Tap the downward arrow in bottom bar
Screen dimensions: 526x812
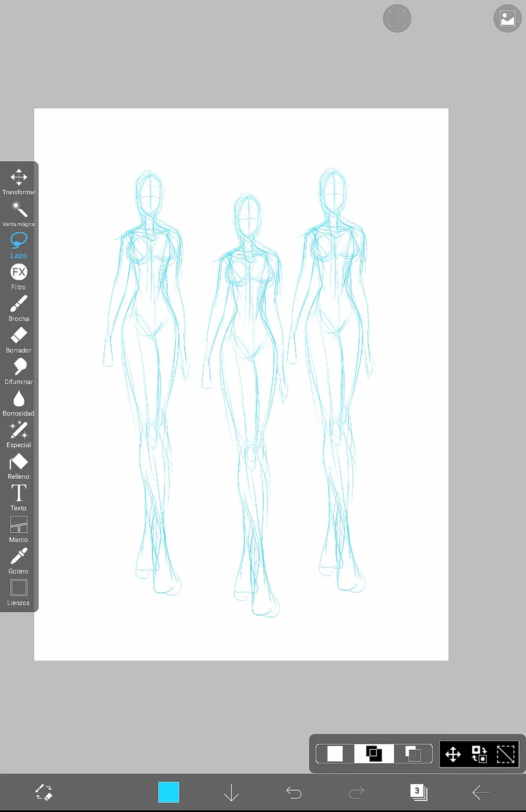point(231,792)
